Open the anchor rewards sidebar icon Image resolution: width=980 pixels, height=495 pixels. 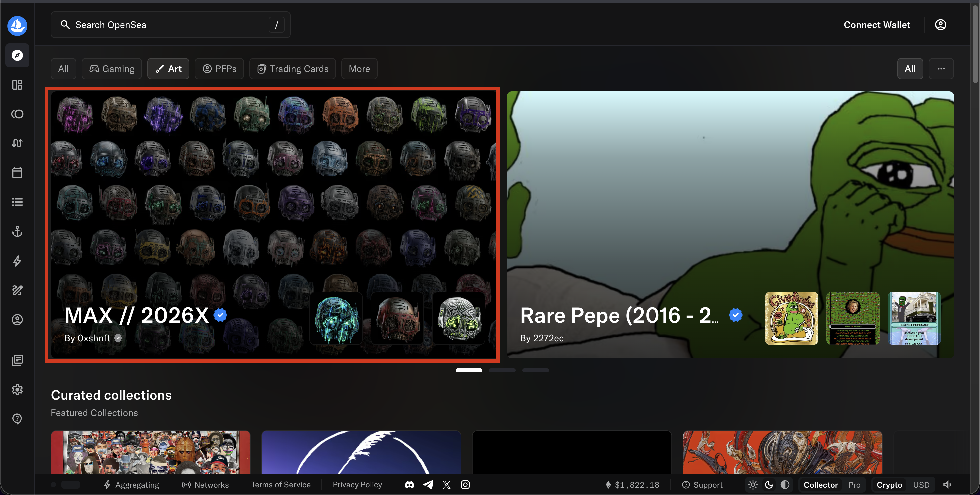pyautogui.click(x=17, y=231)
